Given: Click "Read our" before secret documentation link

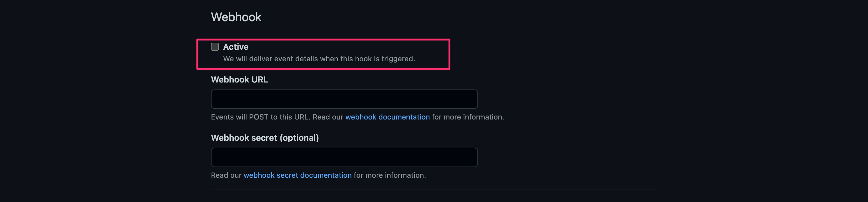Looking at the screenshot, I should (226, 175).
